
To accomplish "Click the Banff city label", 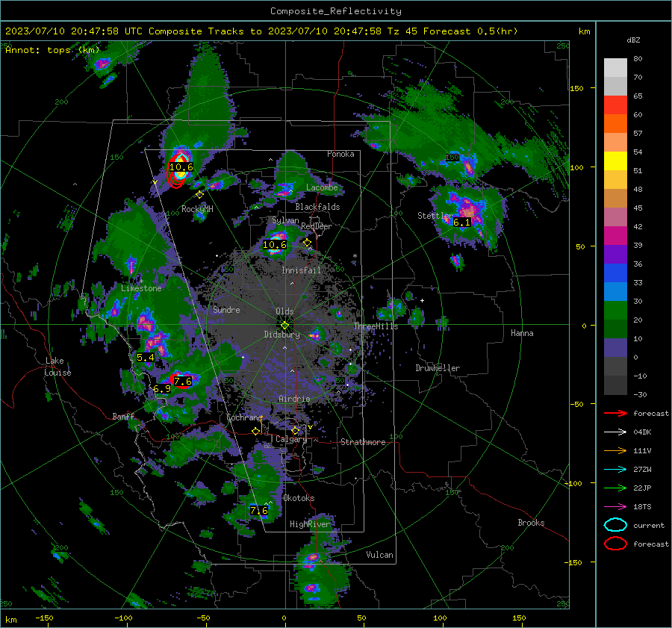I will [123, 416].
